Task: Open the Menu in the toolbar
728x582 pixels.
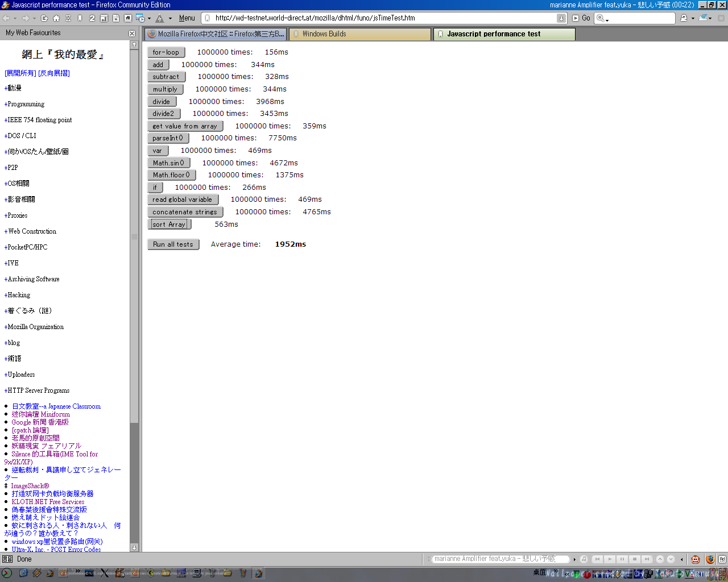Action: click(187, 18)
